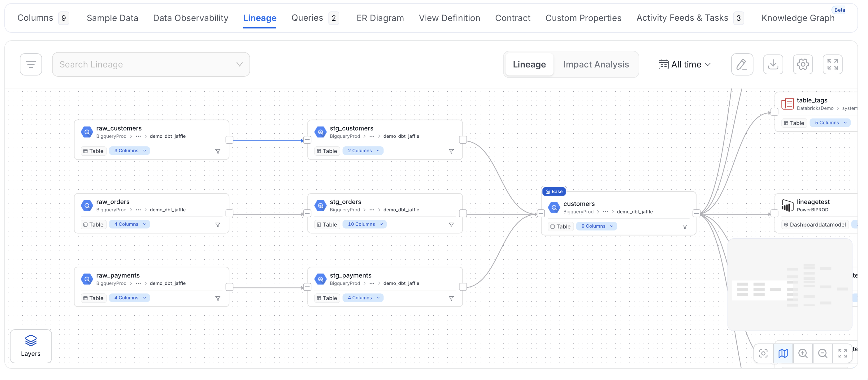Open the customers base table link
Image resolution: width=868 pixels, height=380 pixels.
coord(579,204)
